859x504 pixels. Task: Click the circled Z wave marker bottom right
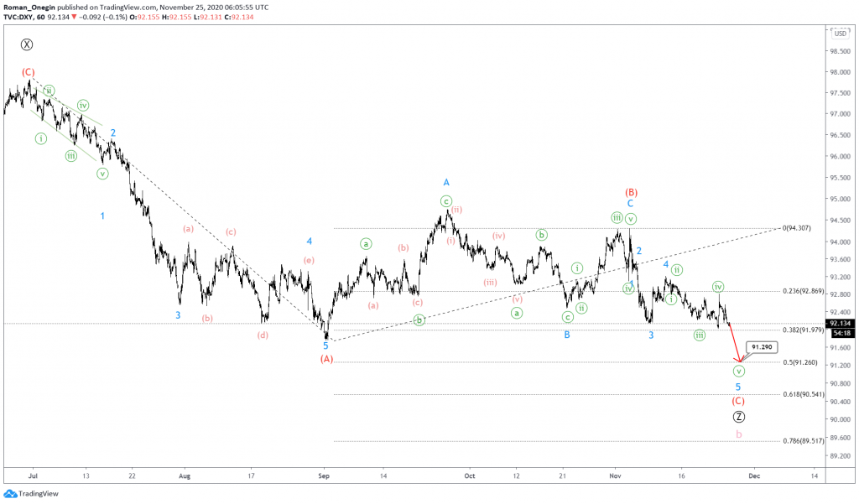(x=739, y=415)
